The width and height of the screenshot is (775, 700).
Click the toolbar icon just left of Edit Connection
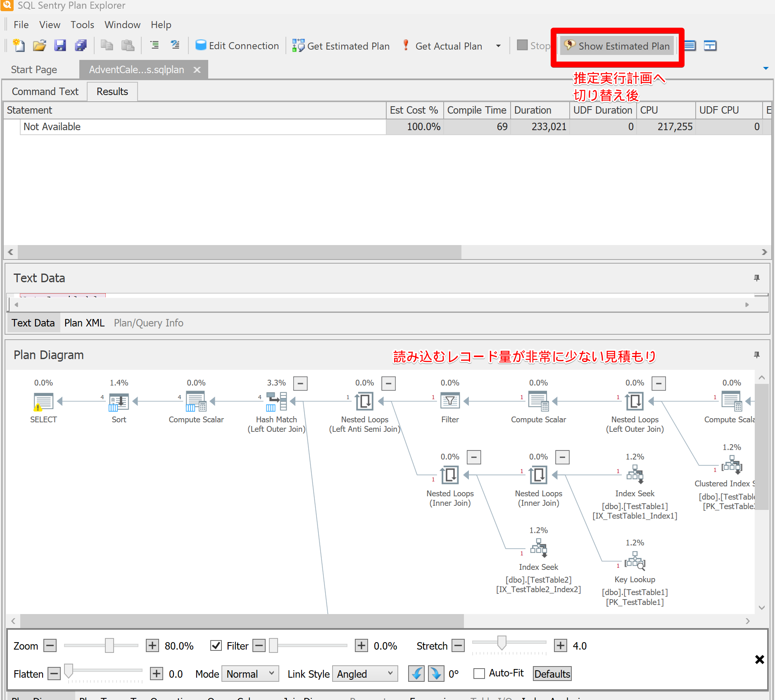[175, 45]
